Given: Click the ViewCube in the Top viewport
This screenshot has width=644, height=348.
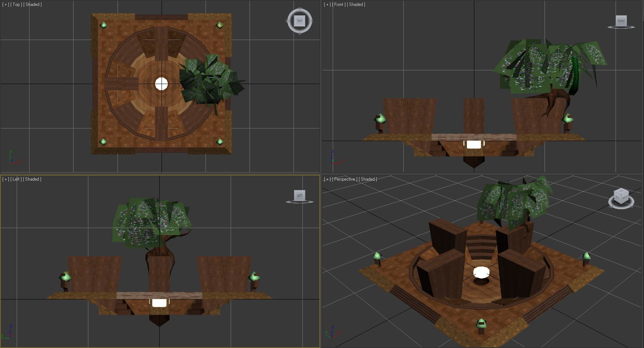Looking at the screenshot, I should coord(299,21).
